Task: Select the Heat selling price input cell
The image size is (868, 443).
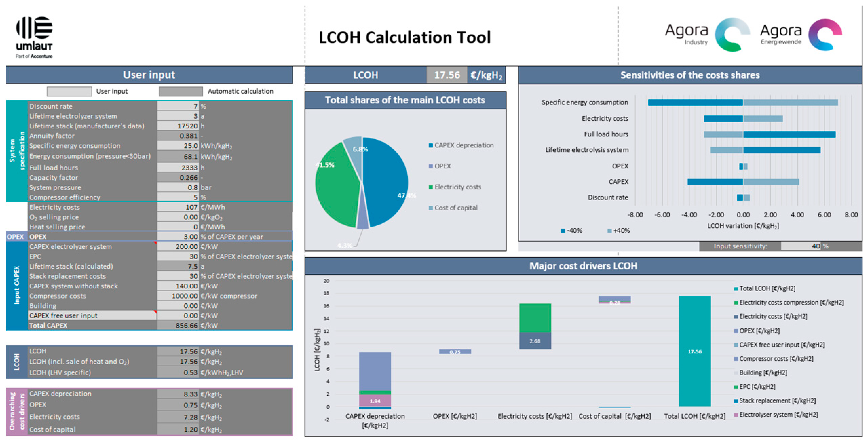Action: 178,227
